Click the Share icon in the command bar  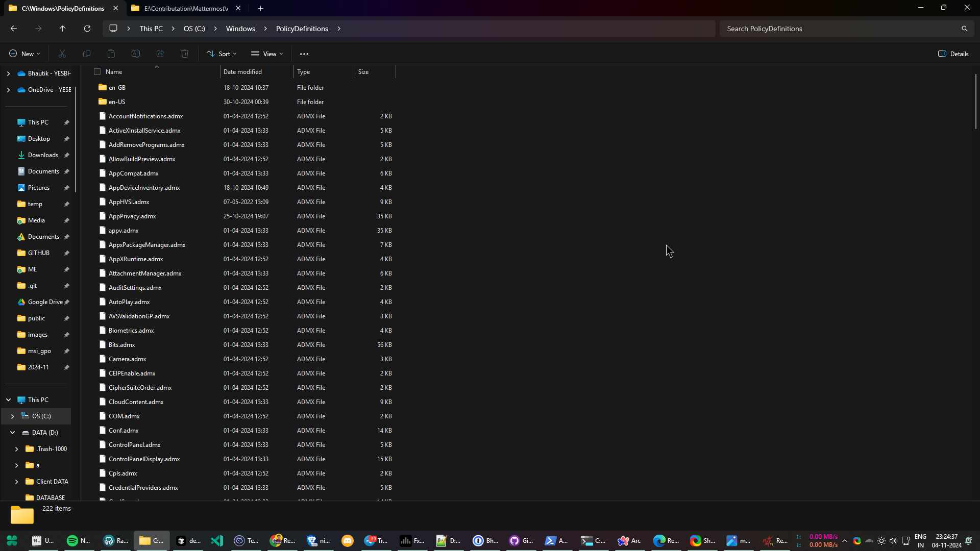point(160,54)
